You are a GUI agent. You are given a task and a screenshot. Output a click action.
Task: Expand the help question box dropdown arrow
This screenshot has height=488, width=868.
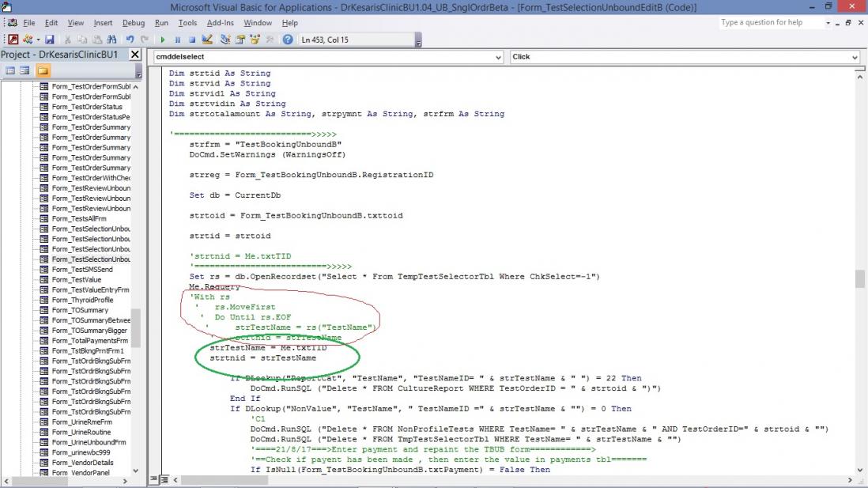pyautogui.click(x=828, y=23)
